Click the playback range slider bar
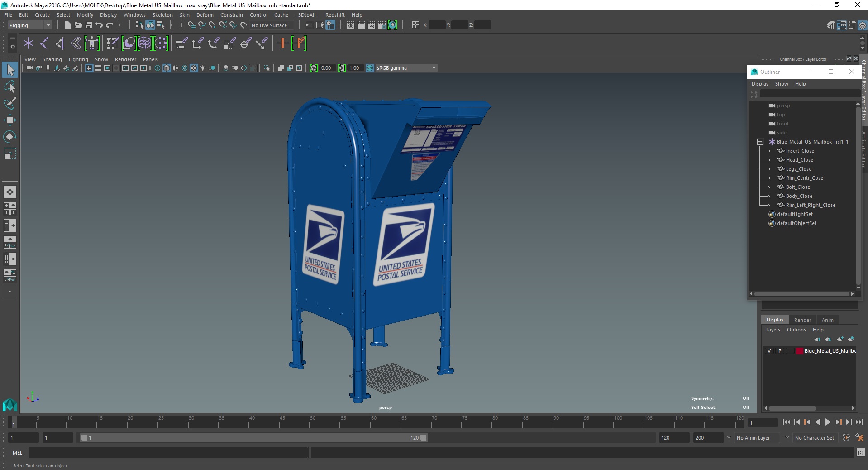The width and height of the screenshot is (868, 470). pyautogui.click(x=253, y=438)
